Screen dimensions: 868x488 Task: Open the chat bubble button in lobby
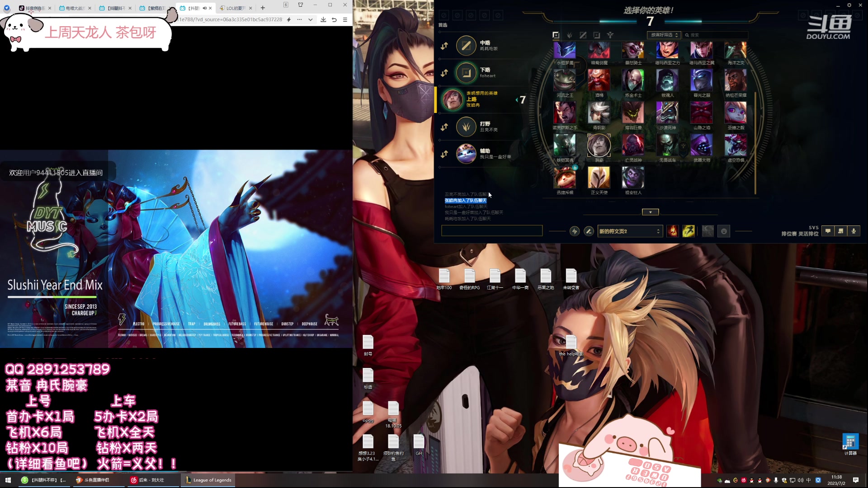click(828, 231)
